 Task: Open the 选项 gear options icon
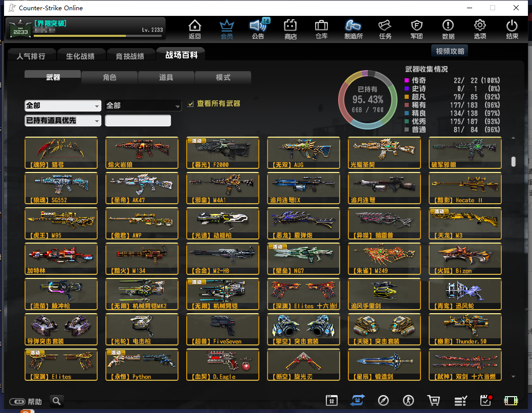(x=480, y=29)
